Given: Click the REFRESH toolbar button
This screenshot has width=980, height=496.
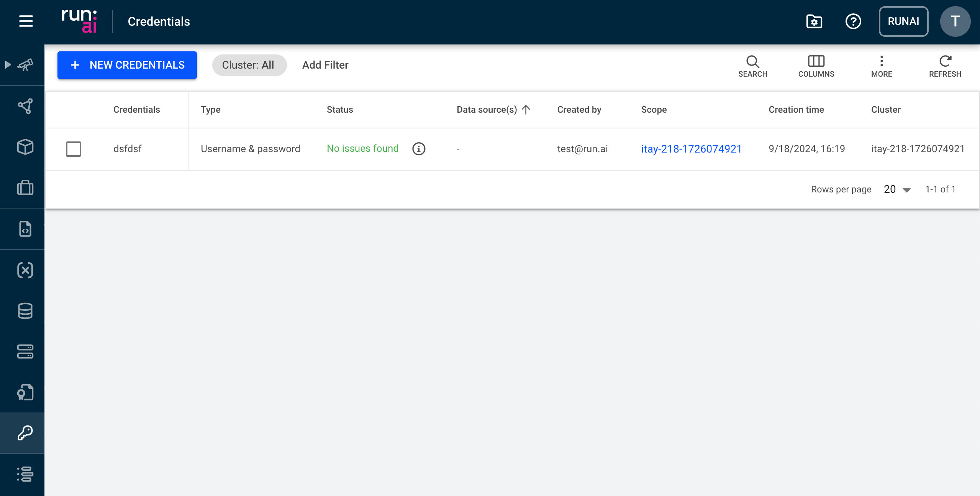Looking at the screenshot, I should (x=945, y=66).
